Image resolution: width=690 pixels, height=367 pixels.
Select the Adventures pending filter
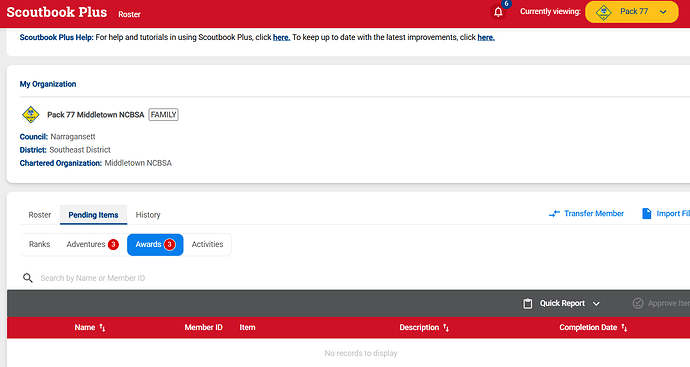[x=92, y=244]
